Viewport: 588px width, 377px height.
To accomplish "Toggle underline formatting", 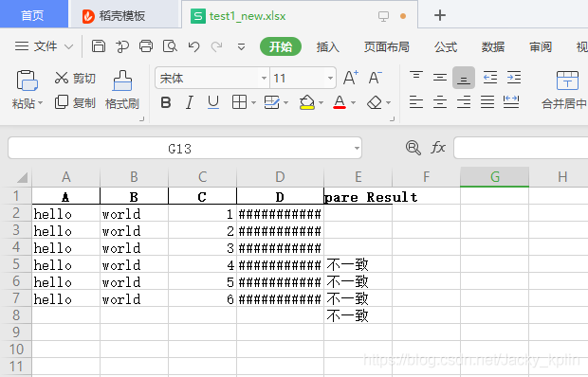I will pos(213,102).
